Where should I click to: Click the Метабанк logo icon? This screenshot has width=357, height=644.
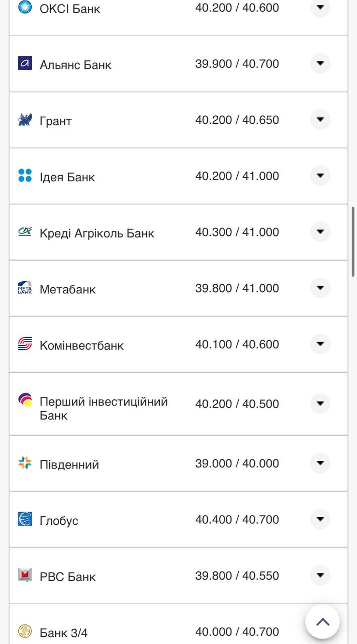pyautogui.click(x=25, y=288)
